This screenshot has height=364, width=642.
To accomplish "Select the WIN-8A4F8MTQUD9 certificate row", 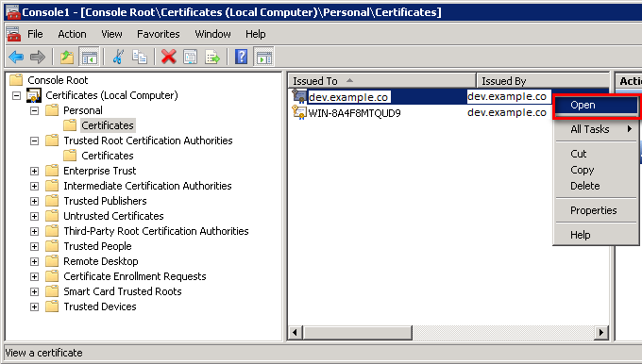I will click(x=354, y=113).
